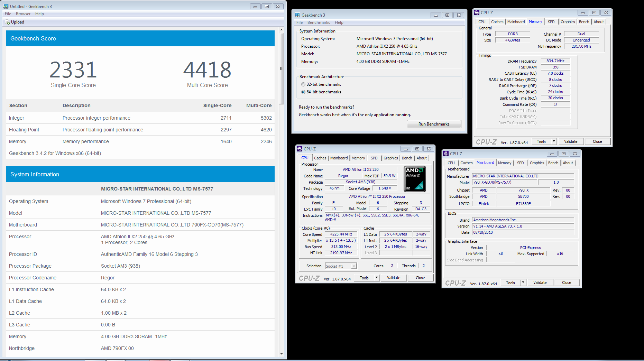Open SPD tab in CPU-Z Mainboard window
The width and height of the screenshot is (644, 361).
[520, 163]
